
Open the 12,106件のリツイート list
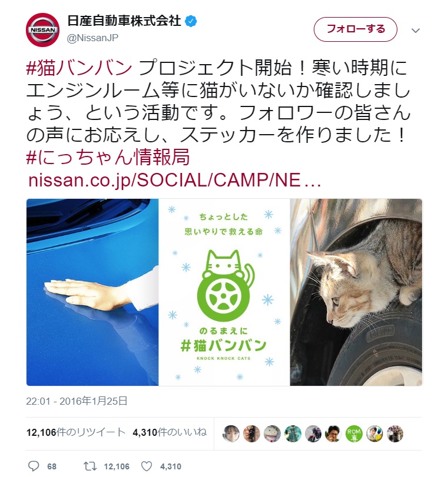(x=76, y=432)
